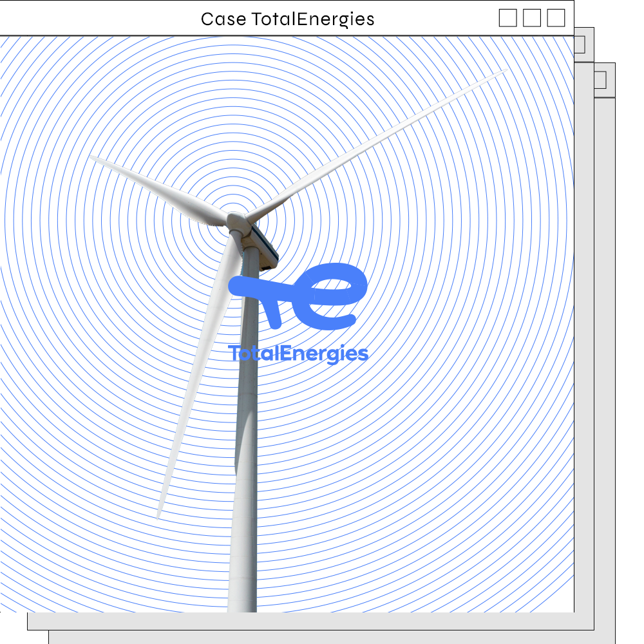Click the first square button in the Case TotalEnergies title bar

(x=507, y=18)
